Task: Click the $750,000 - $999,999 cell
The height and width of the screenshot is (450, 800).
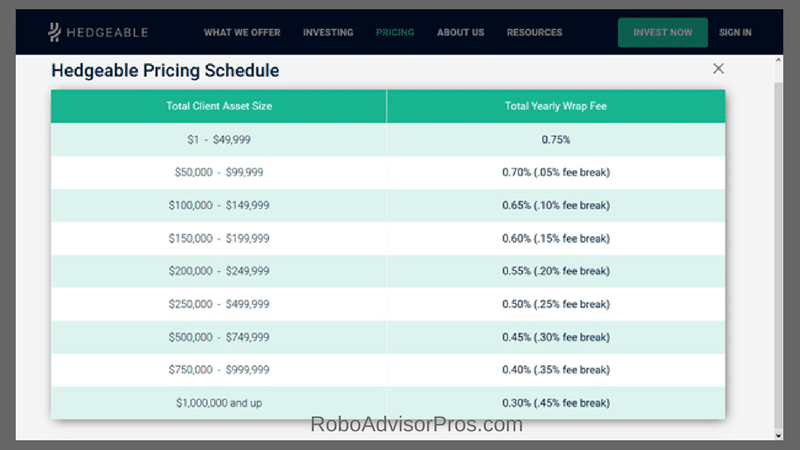Action: click(219, 370)
